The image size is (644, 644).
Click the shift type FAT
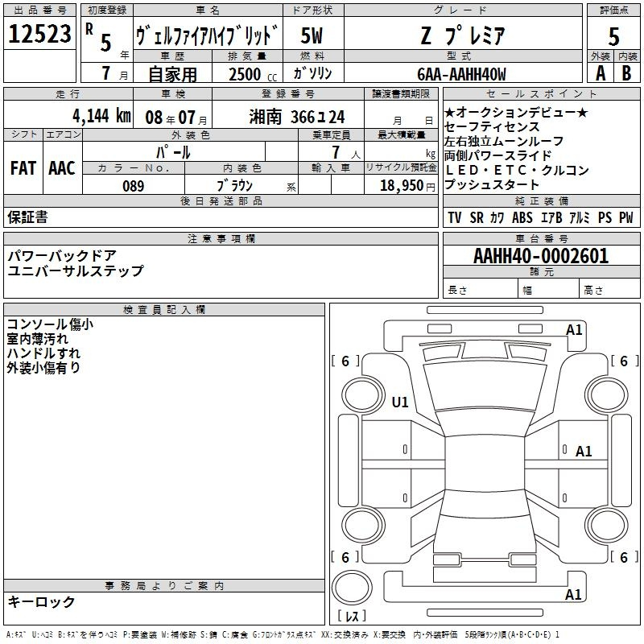pyautogui.click(x=23, y=168)
